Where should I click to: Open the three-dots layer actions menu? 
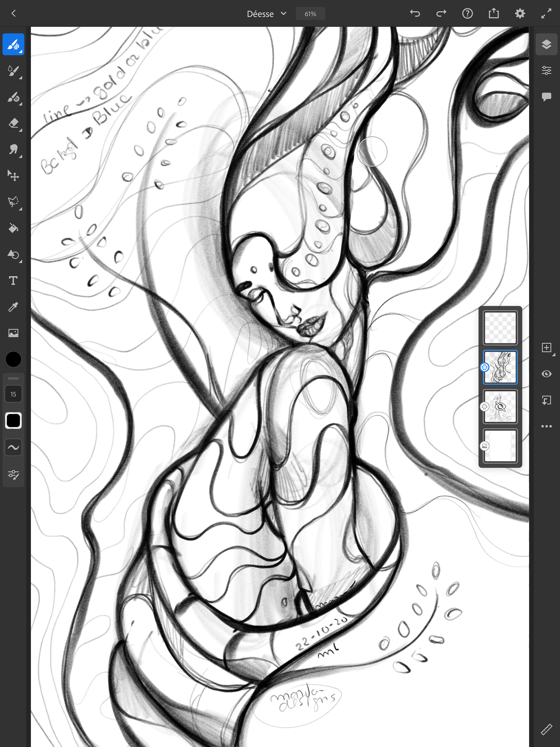click(x=546, y=426)
